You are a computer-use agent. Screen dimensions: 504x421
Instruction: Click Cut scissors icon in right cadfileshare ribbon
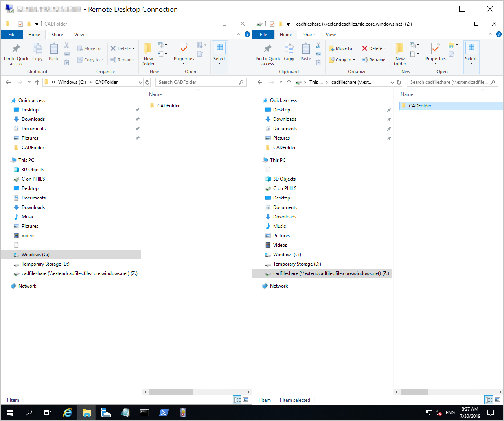click(x=318, y=45)
